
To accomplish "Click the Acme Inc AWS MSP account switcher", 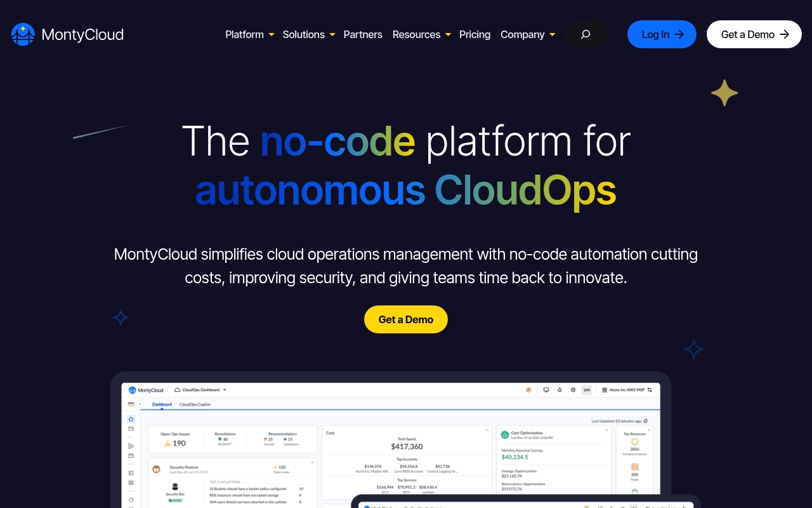I will pyautogui.click(x=627, y=390).
